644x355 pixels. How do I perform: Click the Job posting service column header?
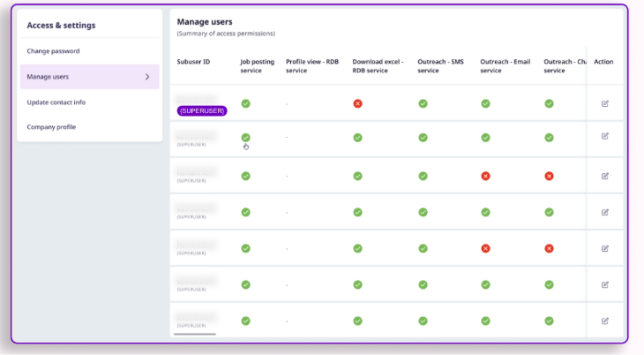[257, 66]
